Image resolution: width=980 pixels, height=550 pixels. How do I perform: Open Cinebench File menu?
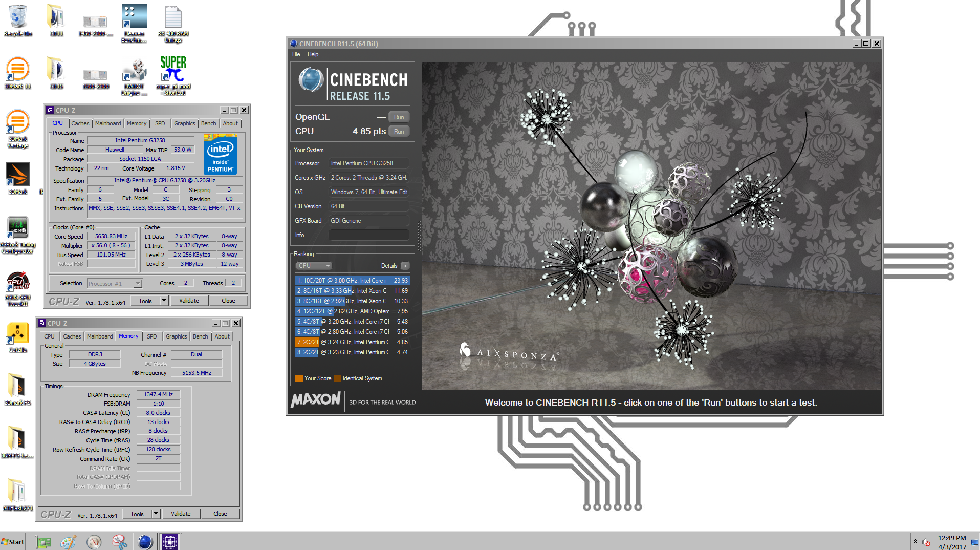pos(296,54)
